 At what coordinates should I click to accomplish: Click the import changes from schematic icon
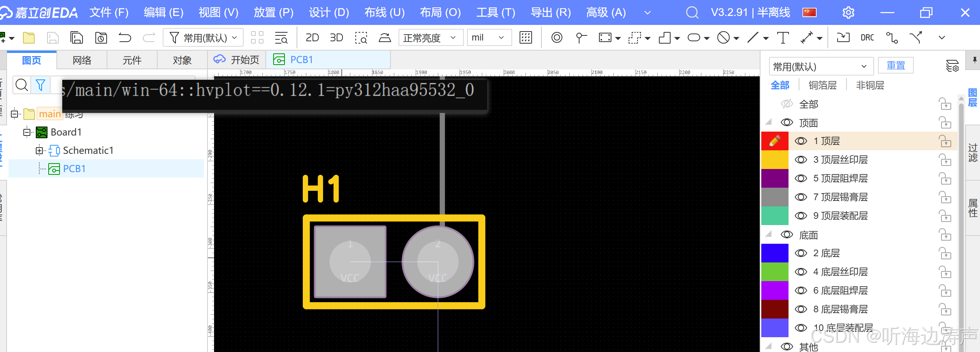[843, 38]
